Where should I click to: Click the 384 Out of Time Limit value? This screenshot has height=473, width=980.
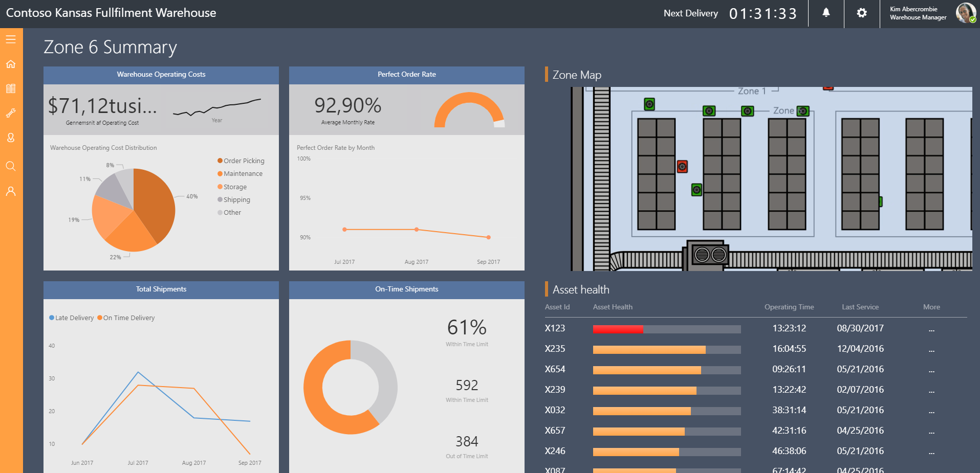tap(467, 441)
